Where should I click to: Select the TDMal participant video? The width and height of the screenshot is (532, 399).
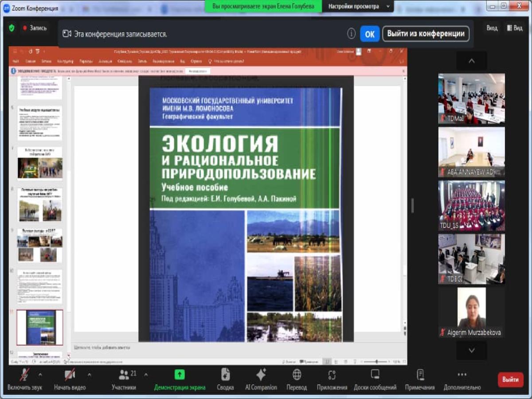coord(472,98)
